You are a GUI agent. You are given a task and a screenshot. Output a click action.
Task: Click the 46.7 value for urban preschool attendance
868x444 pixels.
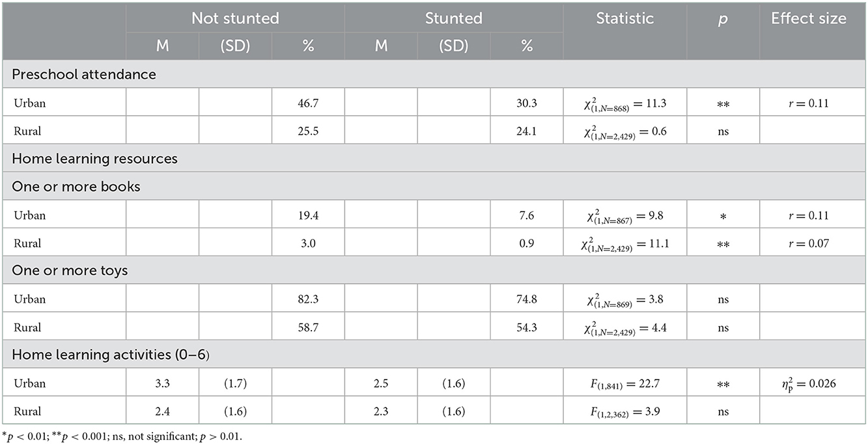[308, 103]
